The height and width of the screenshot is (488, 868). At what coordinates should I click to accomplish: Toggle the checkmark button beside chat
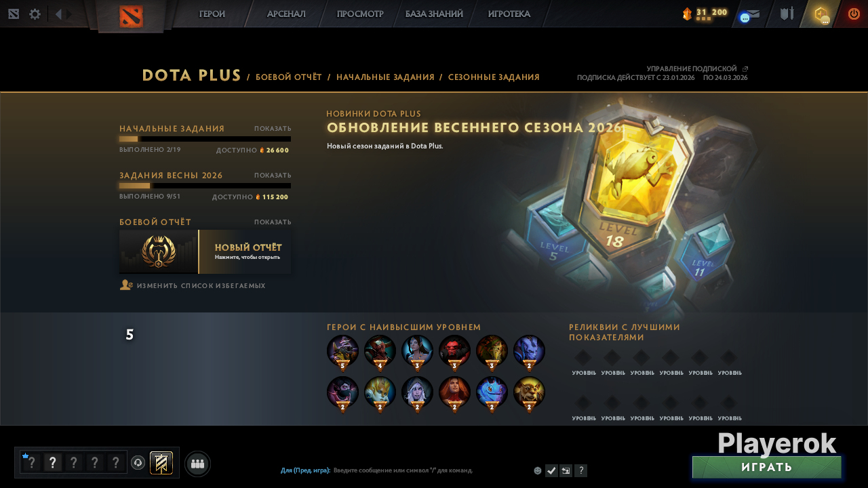pos(551,470)
